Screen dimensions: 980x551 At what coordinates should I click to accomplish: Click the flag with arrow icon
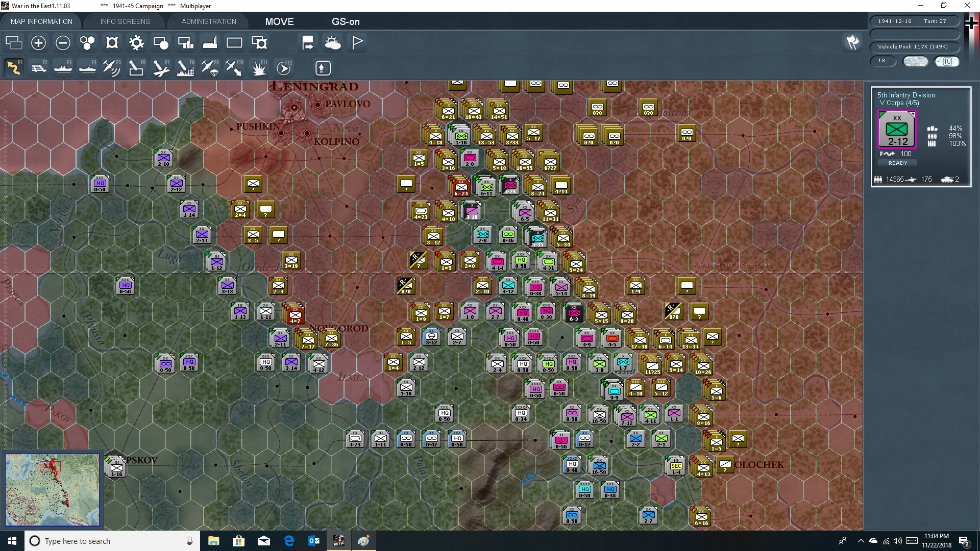[x=308, y=43]
